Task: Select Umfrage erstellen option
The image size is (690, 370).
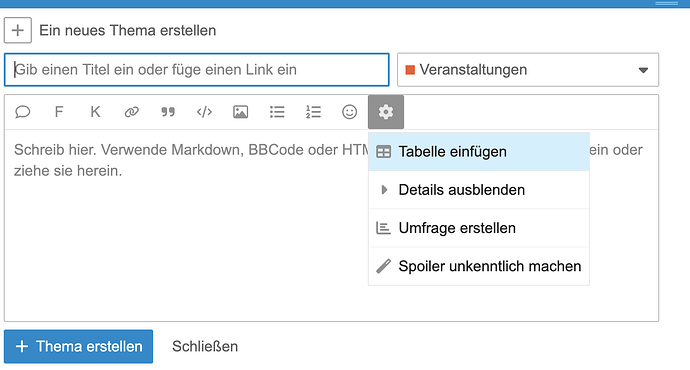Action: click(x=479, y=228)
